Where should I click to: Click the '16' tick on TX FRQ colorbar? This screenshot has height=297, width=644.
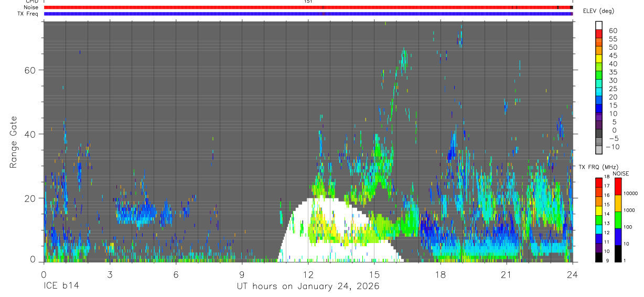tap(607, 195)
